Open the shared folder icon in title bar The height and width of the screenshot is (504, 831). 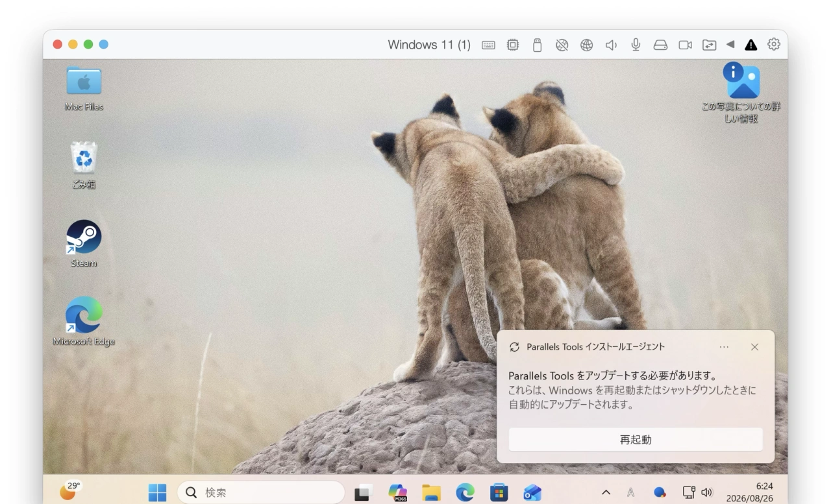coord(710,45)
